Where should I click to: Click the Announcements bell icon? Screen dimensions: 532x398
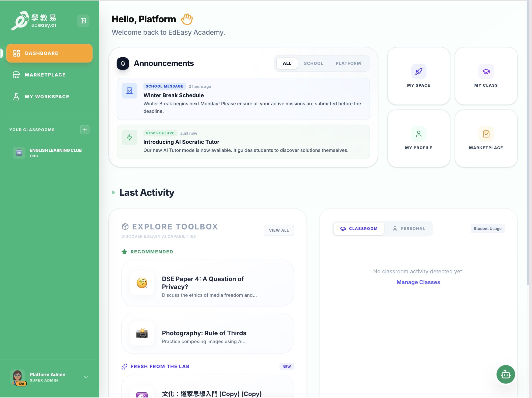pos(123,64)
